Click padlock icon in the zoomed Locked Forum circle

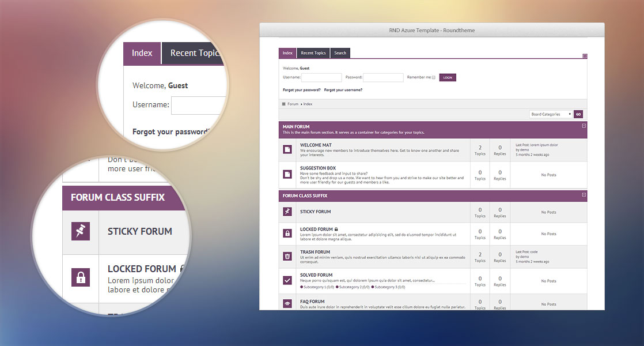pos(81,277)
